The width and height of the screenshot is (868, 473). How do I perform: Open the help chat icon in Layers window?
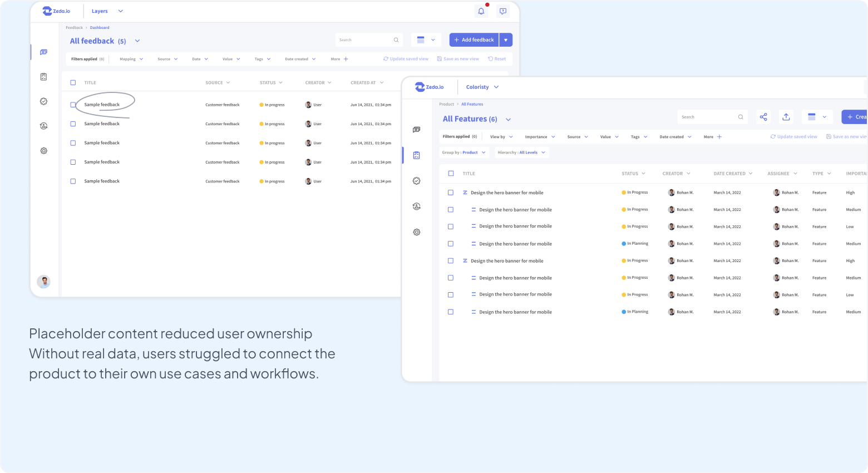503,11
